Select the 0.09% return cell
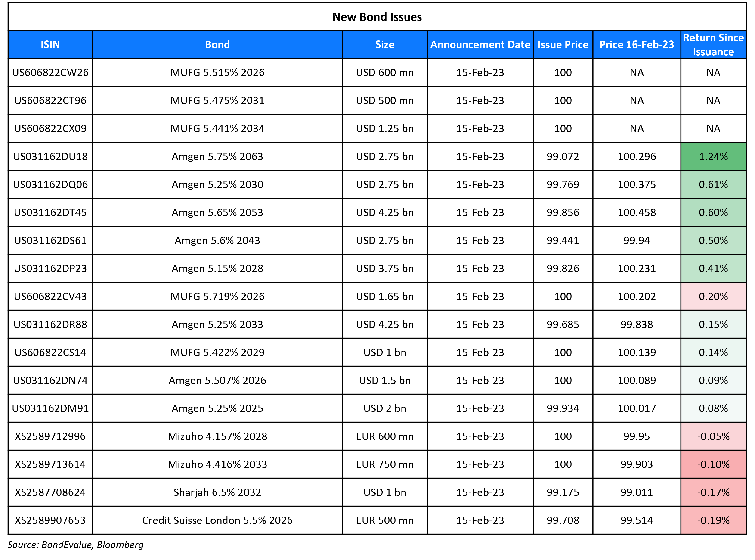Image resolution: width=755 pixels, height=560 pixels. 713,380
